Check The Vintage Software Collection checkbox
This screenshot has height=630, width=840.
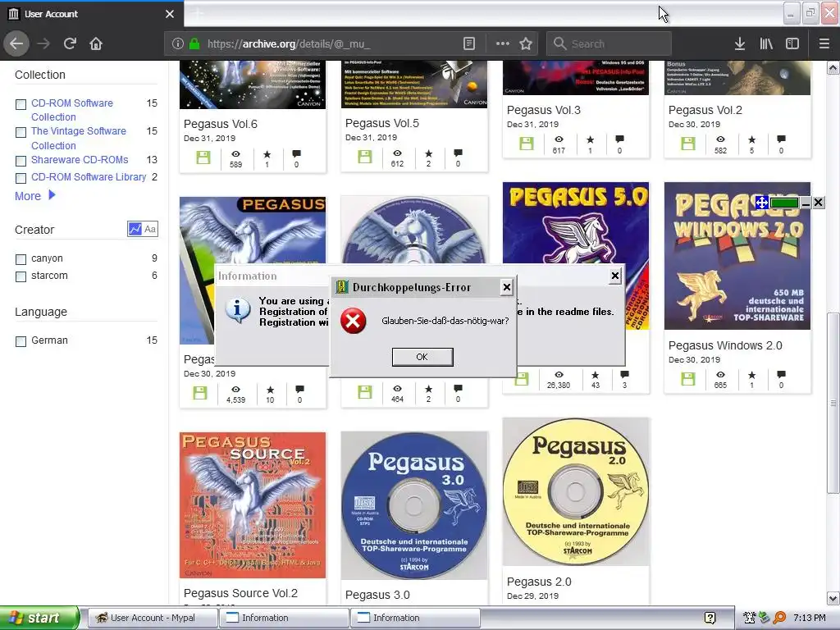pos(21,132)
